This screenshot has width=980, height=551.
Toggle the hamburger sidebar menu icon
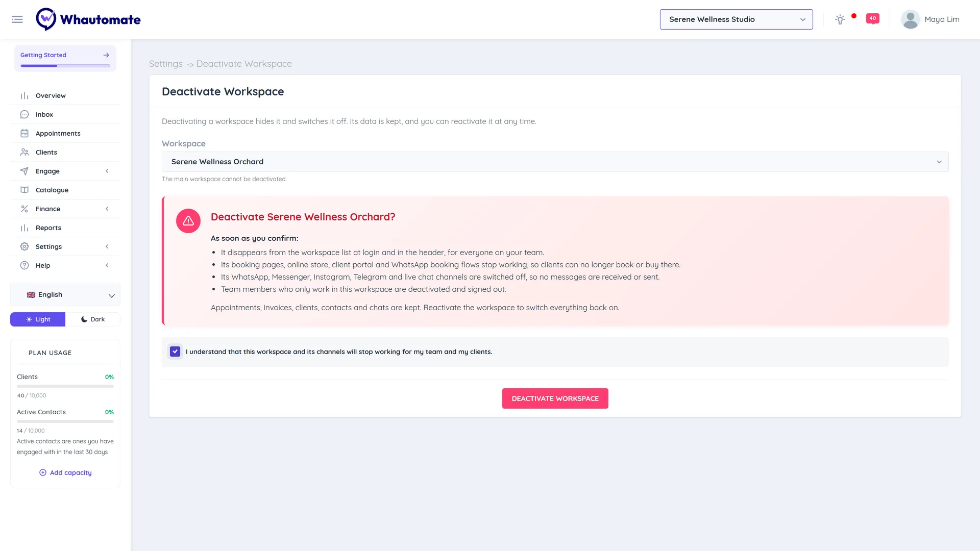pyautogui.click(x=17, y=19)
